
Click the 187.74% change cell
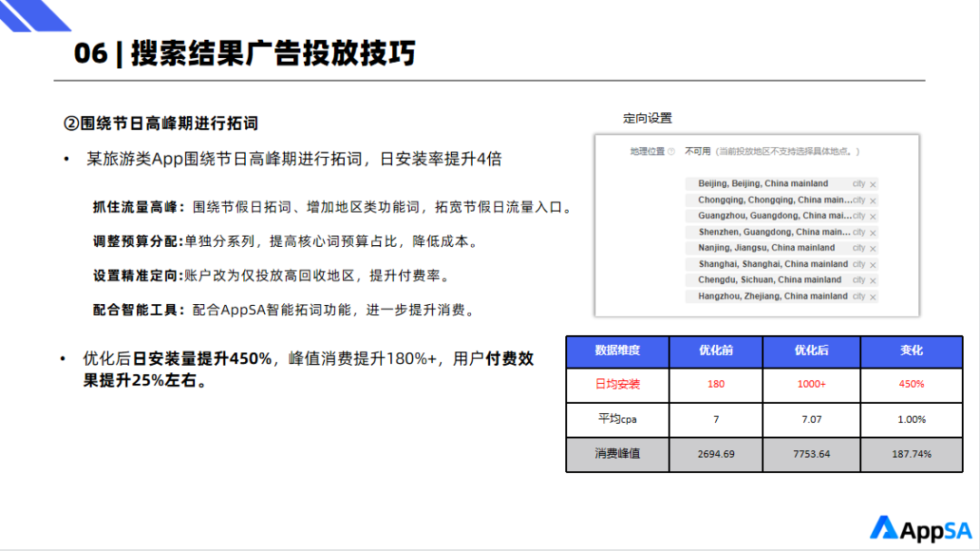tap(911, 454)
